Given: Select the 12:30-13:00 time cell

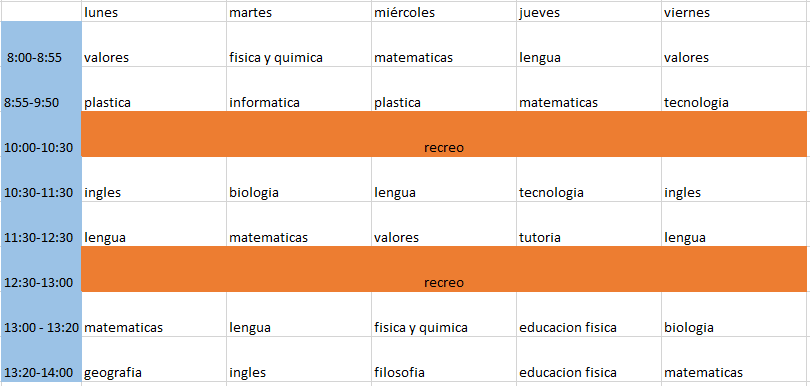Looking at the screenshot, I should 41,269.
